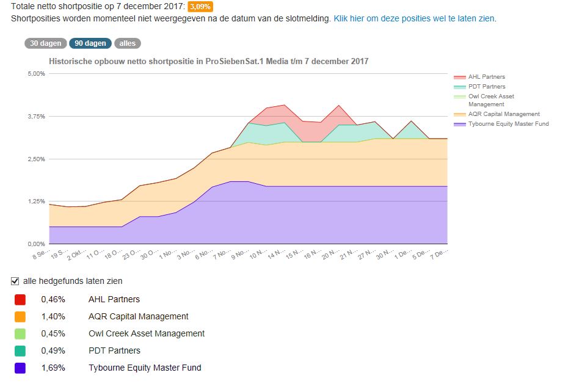Click the Owl Creek chart legend icon
The height and width of the screenshot is (392, 571).
[x=460, y=96]
